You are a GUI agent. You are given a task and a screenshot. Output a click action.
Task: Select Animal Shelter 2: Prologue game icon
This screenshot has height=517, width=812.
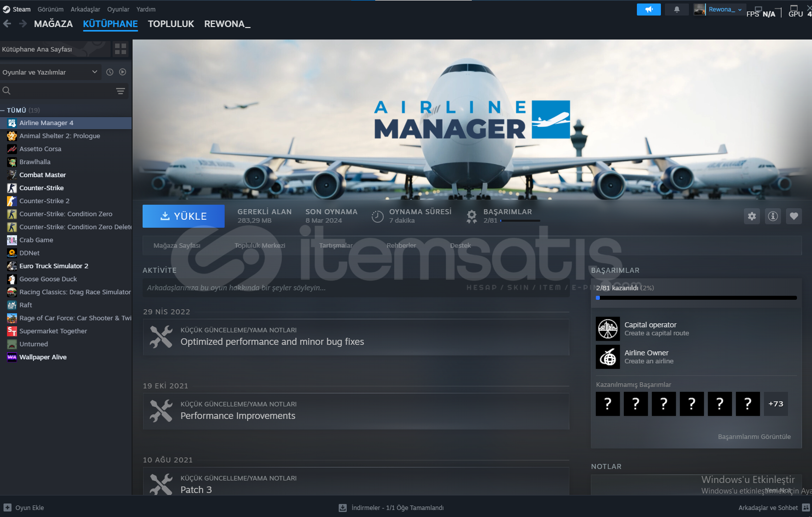point(12,136)
